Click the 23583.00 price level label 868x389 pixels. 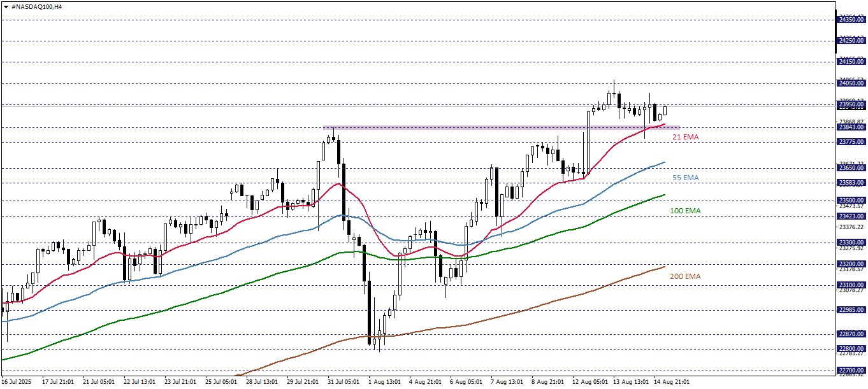850,183
